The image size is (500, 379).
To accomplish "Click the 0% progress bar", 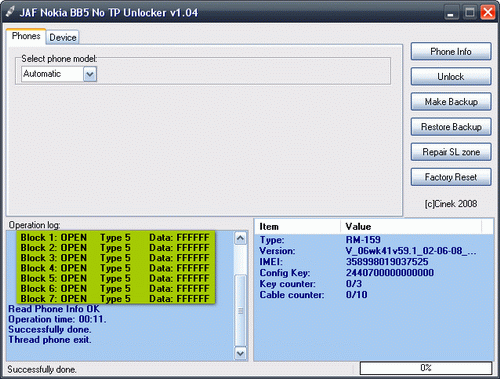I will (426, 368).
